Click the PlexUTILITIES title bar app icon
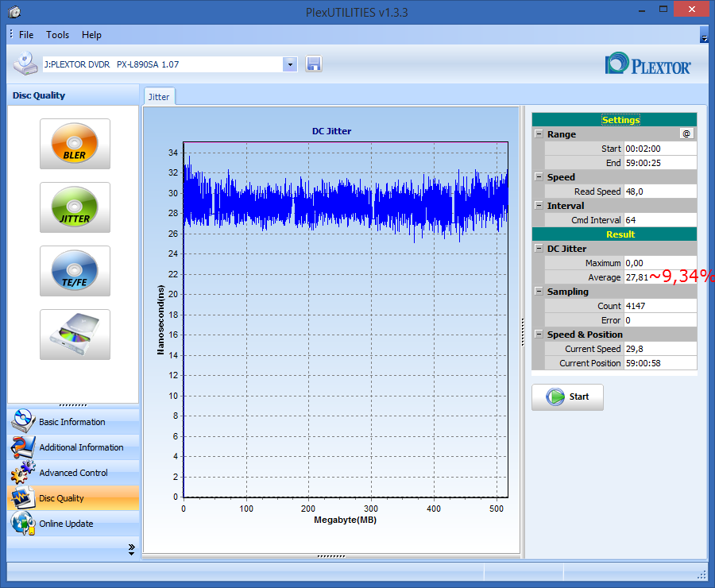715x588 pixels. [x=14, y=12]
